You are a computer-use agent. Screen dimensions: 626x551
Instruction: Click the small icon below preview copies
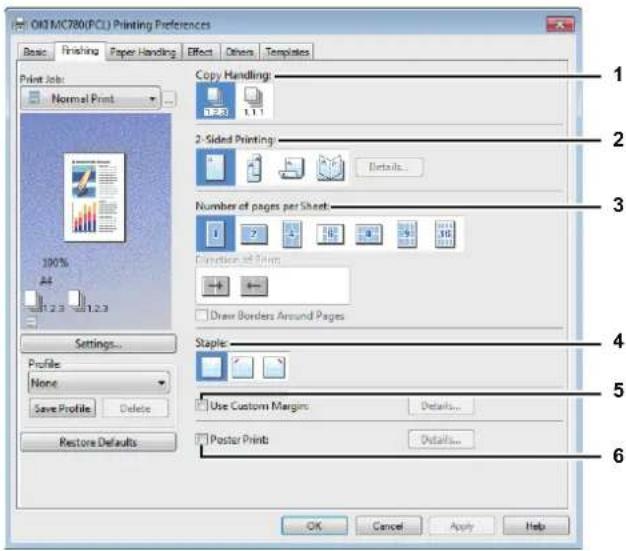tap(31, 322)
